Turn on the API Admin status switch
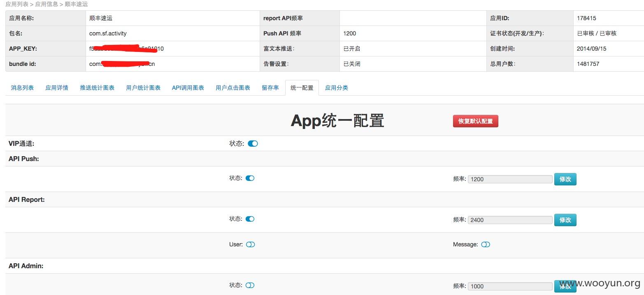 [x=250, y=285]
